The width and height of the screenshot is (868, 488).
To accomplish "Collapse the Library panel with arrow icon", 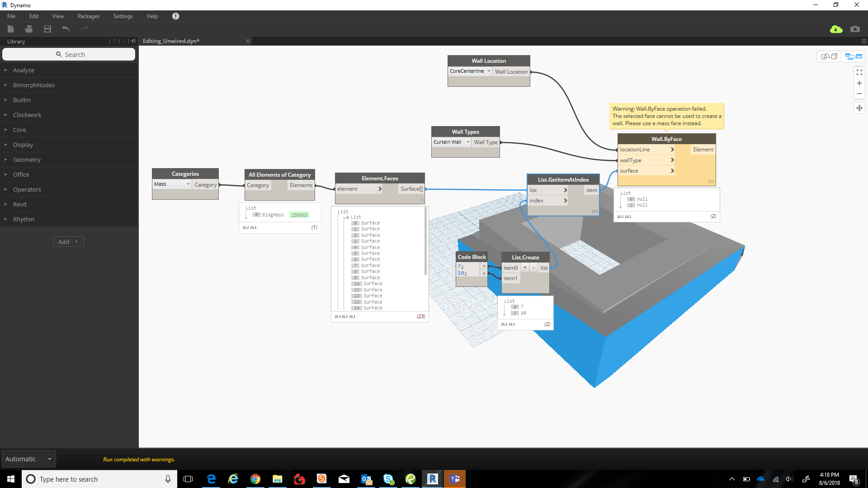I will 133,41.
